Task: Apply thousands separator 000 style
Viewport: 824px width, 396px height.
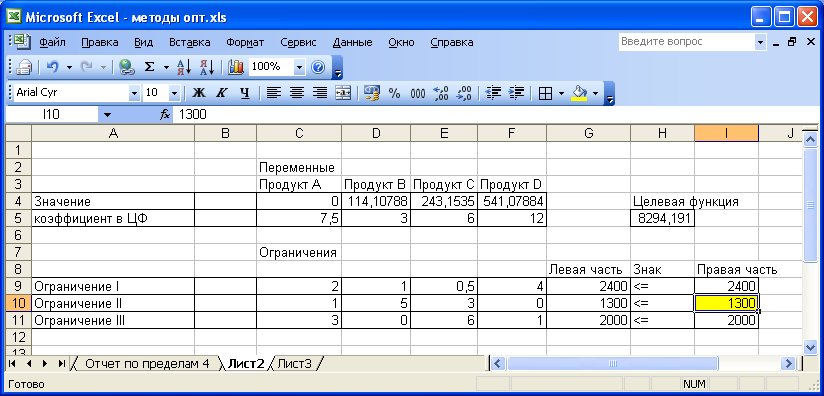Action: coord(418,93)
